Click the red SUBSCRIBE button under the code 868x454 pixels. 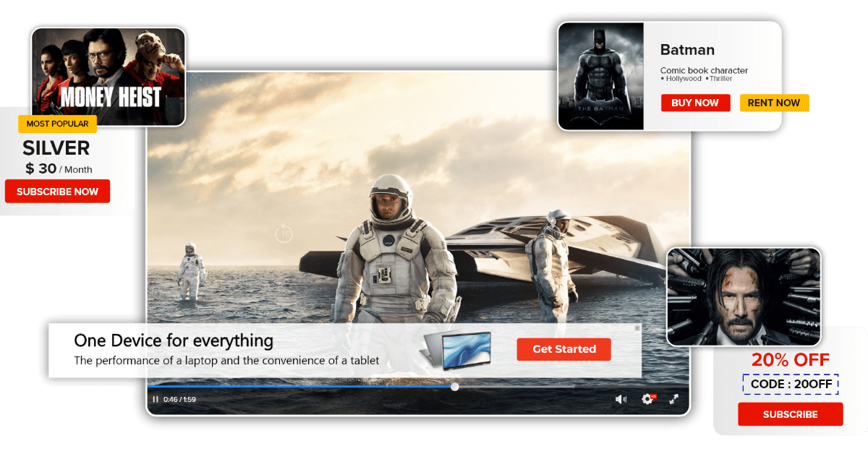791,414
